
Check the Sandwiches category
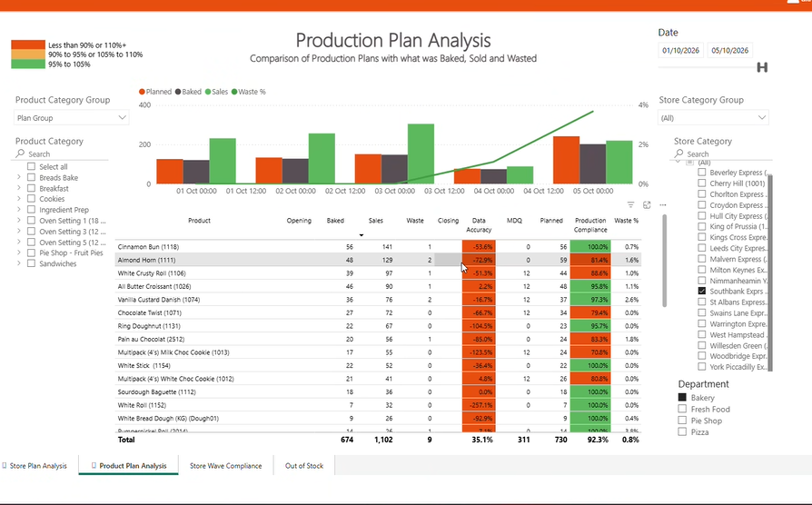click(32, 263)
